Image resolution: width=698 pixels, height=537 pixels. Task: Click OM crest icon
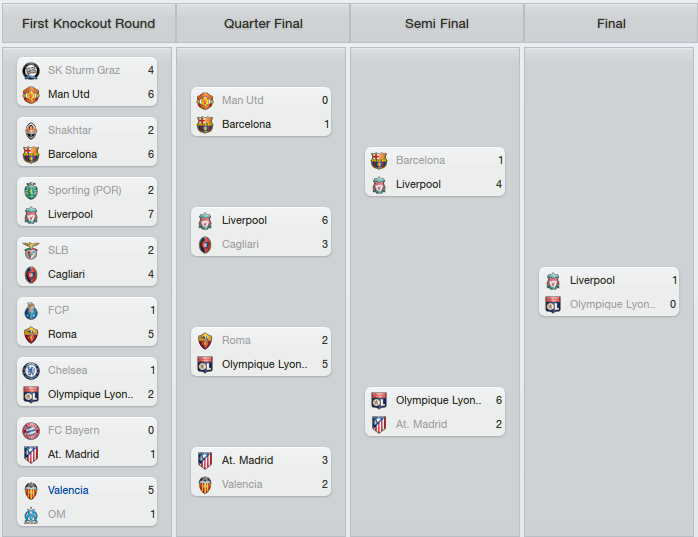coord(31,515)
